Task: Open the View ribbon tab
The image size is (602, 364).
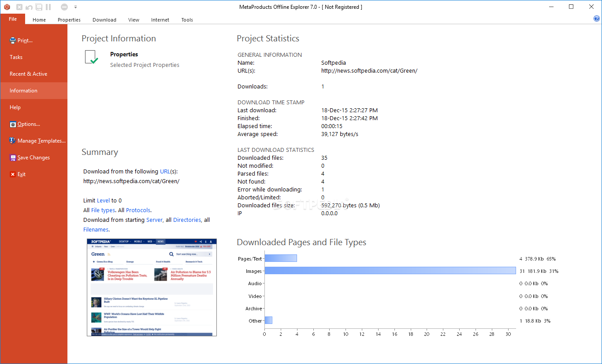Action: 134,20
